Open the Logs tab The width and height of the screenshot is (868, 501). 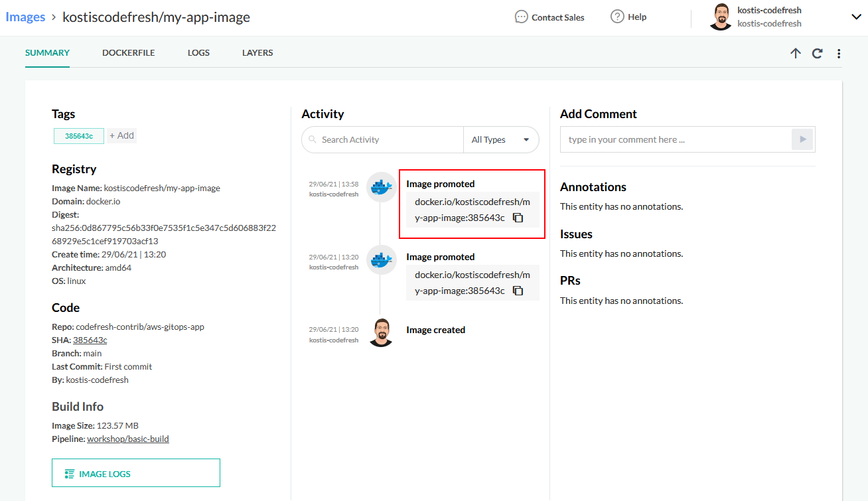click(x=198, y=53)
